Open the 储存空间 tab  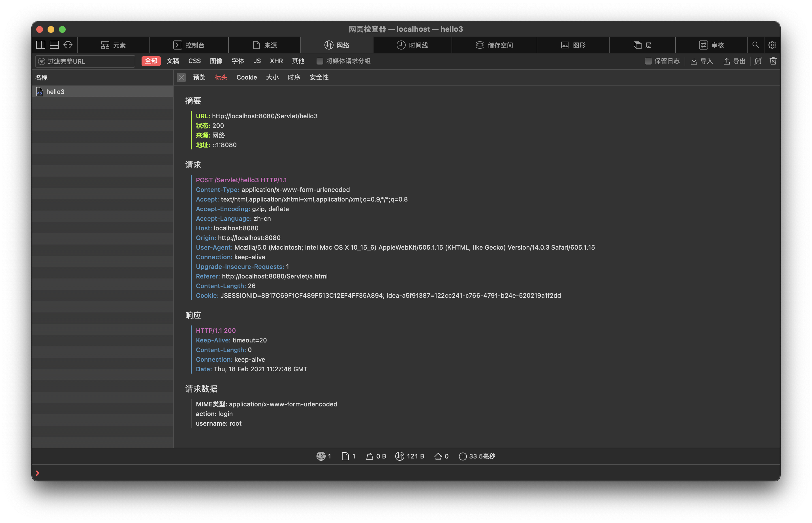coord(494,45)
